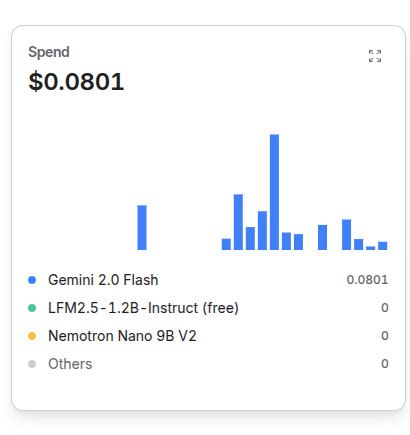Click the green LFM2.5 legend dot
The height and width of the screenshot is (435, 410).
pos(32,308)
